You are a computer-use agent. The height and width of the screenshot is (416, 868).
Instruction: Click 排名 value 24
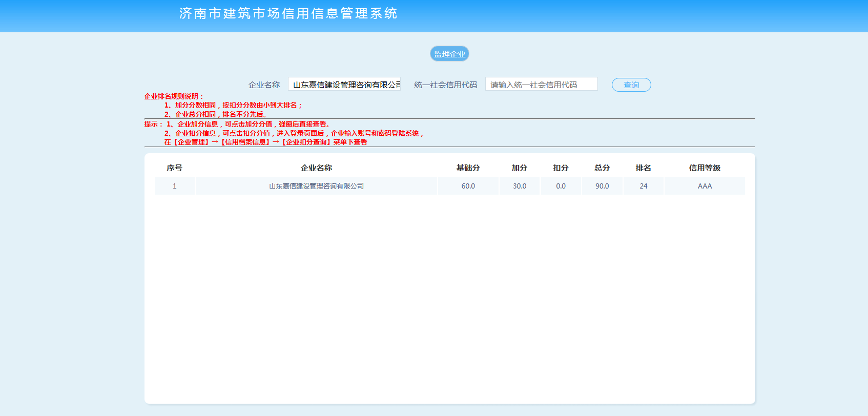coord(643,186)
